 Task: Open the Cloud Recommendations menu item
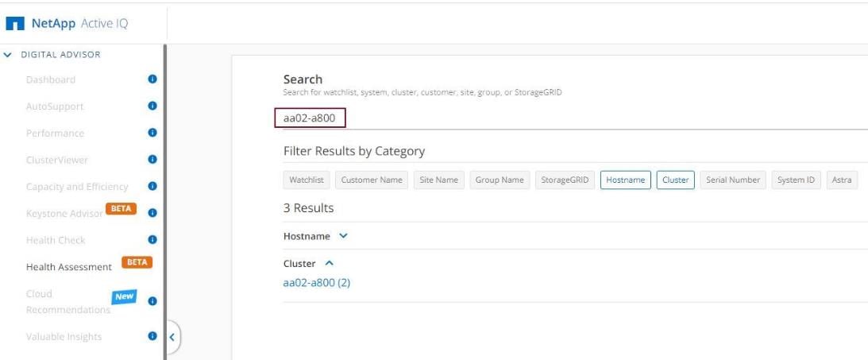pyautogui.click(x=68, y=302)
